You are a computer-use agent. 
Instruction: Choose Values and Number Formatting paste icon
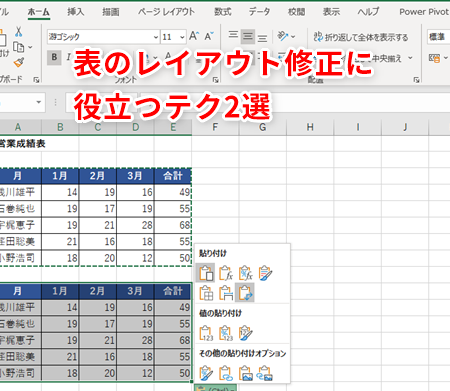pos(226,333)
